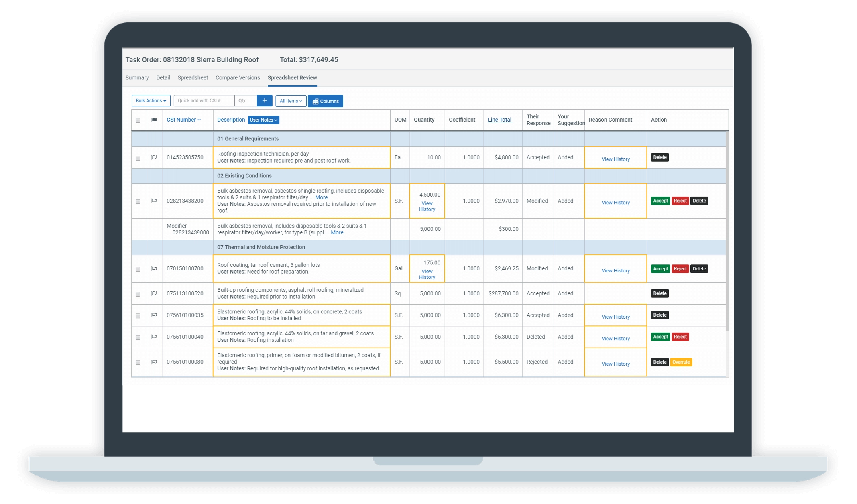Click the Columns button
Image resolution: width=857 pixels, height=504 pixels.
tap(326, 101)
